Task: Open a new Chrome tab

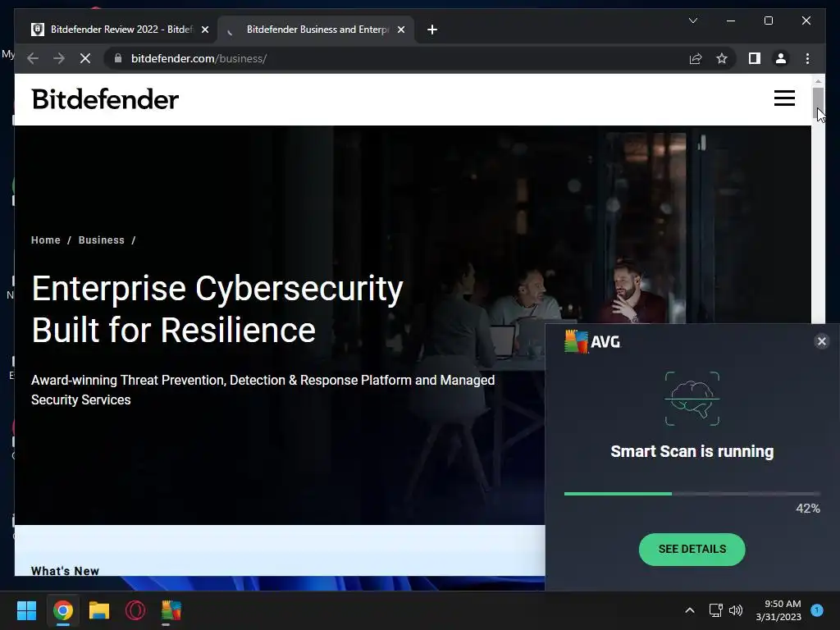Action: pos(431,30)
